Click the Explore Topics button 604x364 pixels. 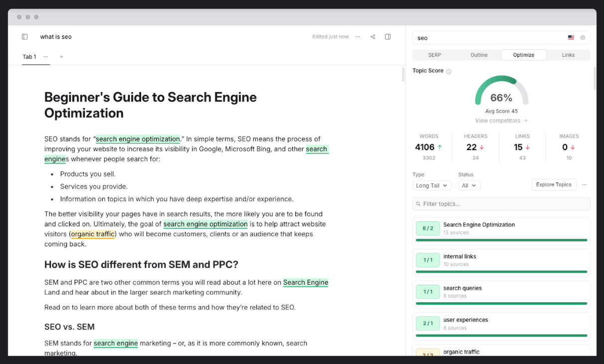pos(554,184)
